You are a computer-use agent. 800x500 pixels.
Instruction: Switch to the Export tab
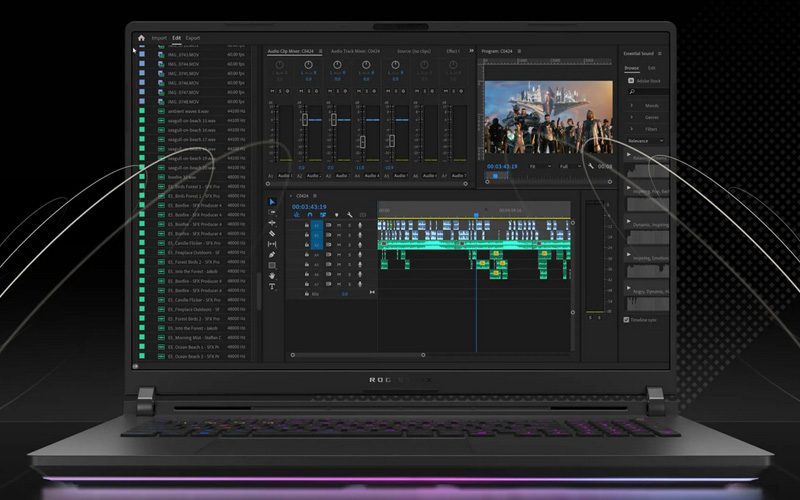click(x=192, y=38)
